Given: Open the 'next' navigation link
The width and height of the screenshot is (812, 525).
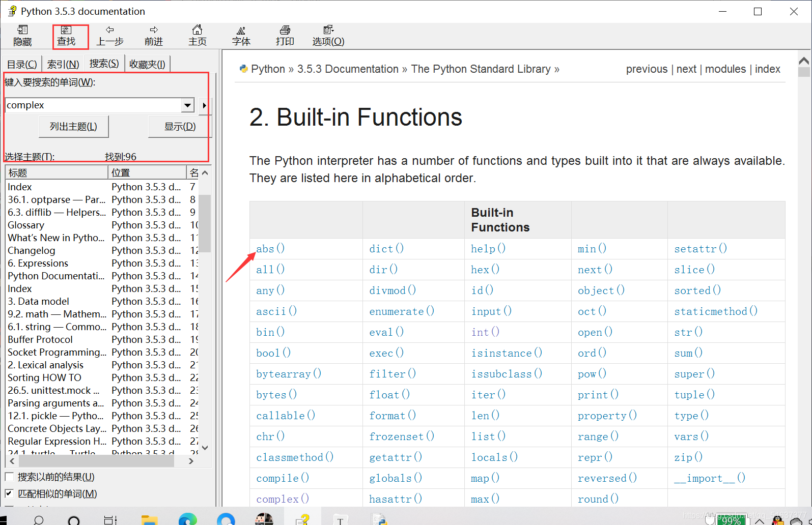Looking at the screenshot, I should pyautogui.click(x=686, y=69).
